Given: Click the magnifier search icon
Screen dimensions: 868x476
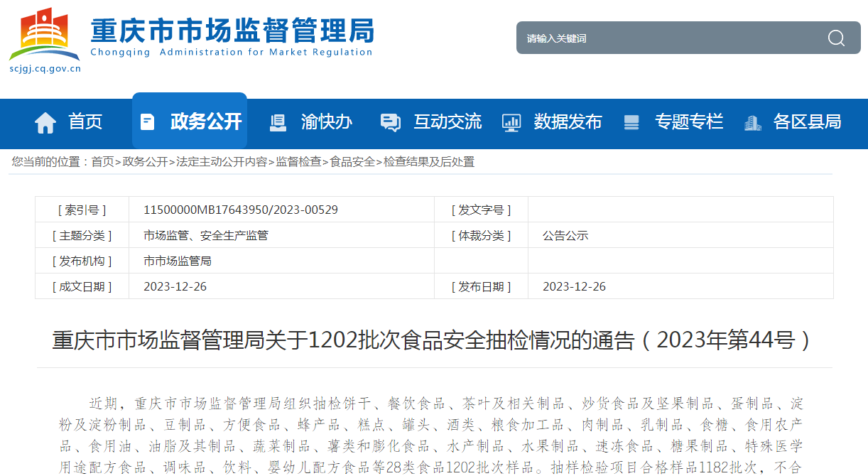Looking at the screenshot, I should pyautogui.click(x=836, y=38).
